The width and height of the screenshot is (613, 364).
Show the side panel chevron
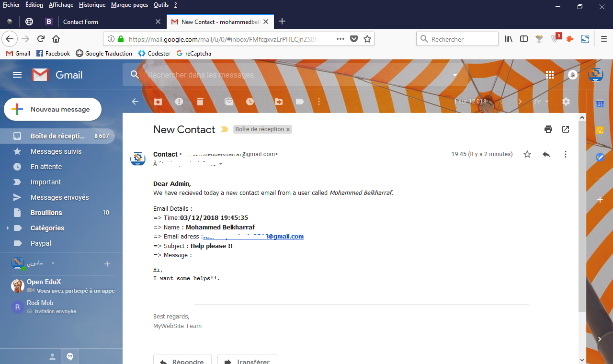(x=600, y=339)
